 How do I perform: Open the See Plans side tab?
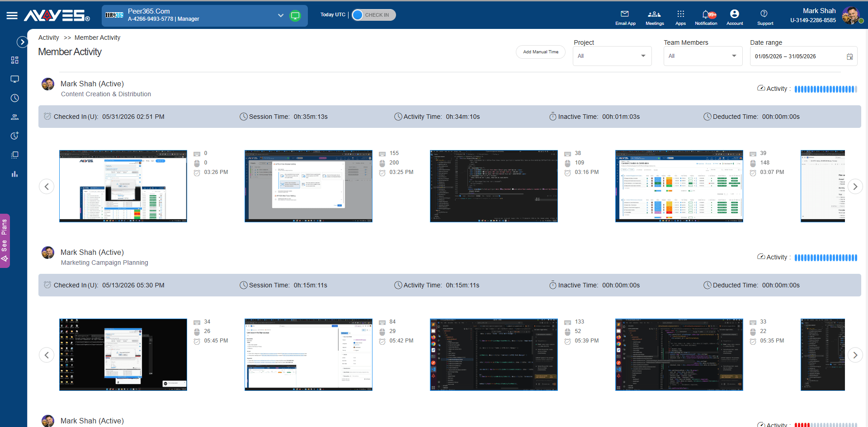[5, 241]
